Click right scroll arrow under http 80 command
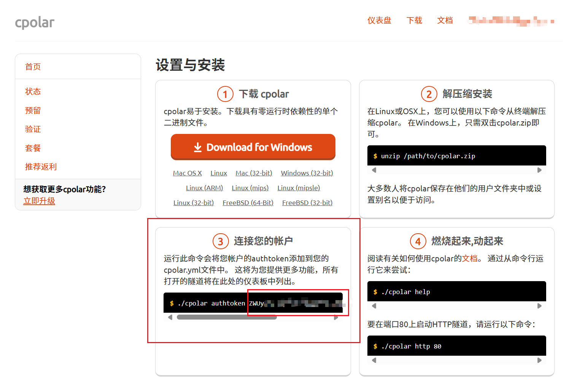Screen dimensions: 588x385 (539, 360)
